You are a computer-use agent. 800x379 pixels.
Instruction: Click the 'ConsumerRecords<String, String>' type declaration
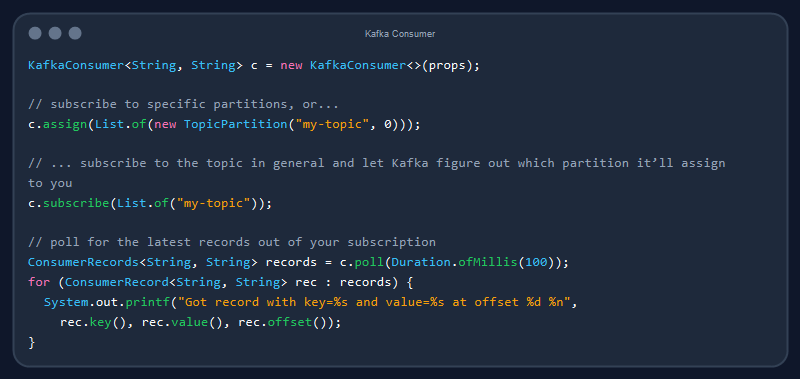[x=143, y=263]
